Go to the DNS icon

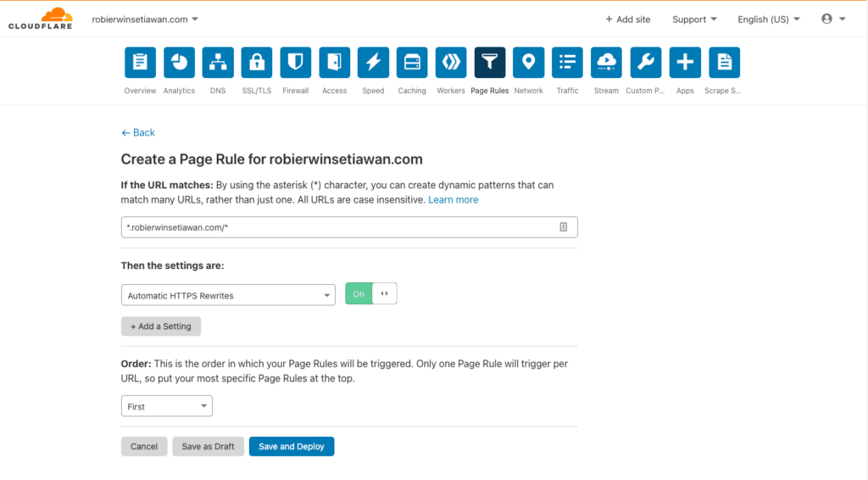218,63
